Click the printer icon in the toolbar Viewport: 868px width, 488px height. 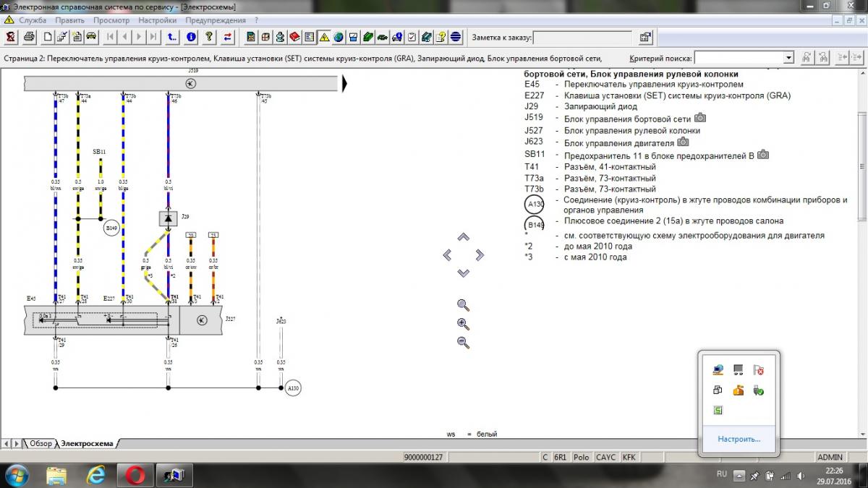click(x=29, y=36)
